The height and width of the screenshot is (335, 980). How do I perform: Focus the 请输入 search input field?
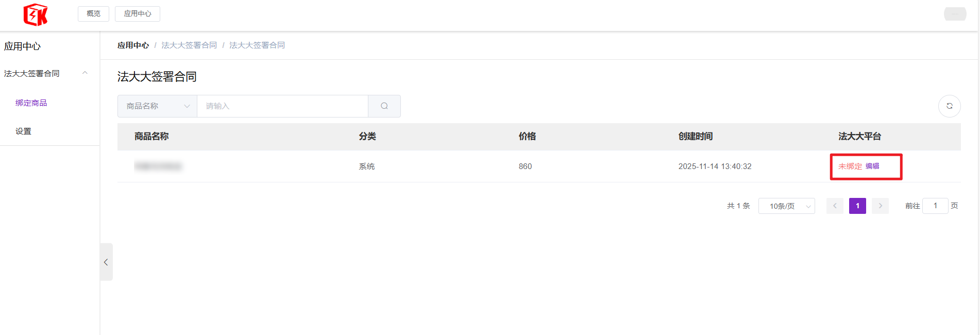282,106
